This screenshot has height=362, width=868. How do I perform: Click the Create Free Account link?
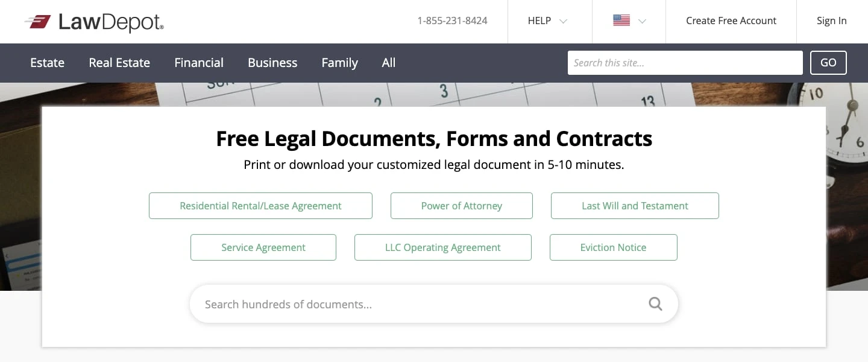coord(731,21)
